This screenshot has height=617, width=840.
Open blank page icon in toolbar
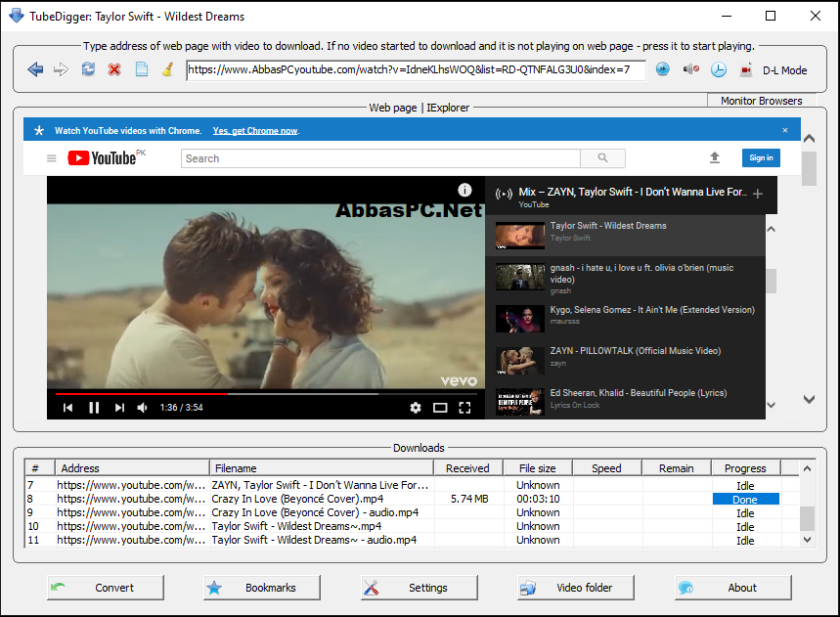142,69
